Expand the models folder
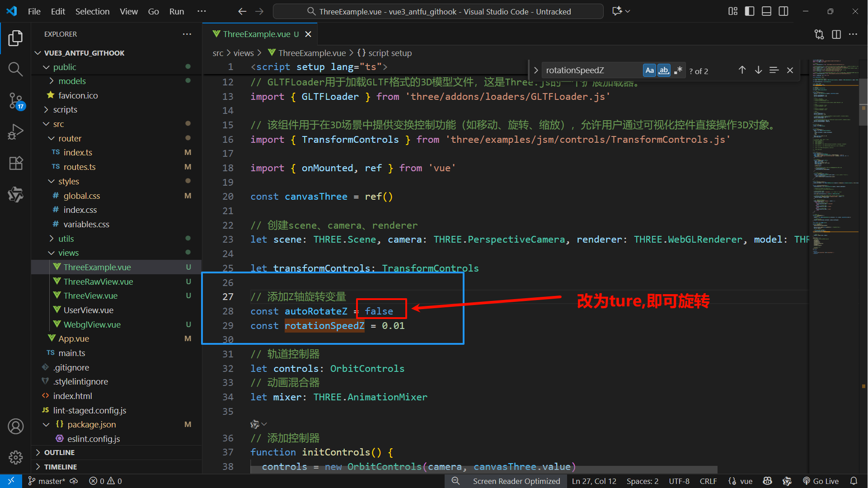Screen dimensions: 868x488 pos(72,81)
